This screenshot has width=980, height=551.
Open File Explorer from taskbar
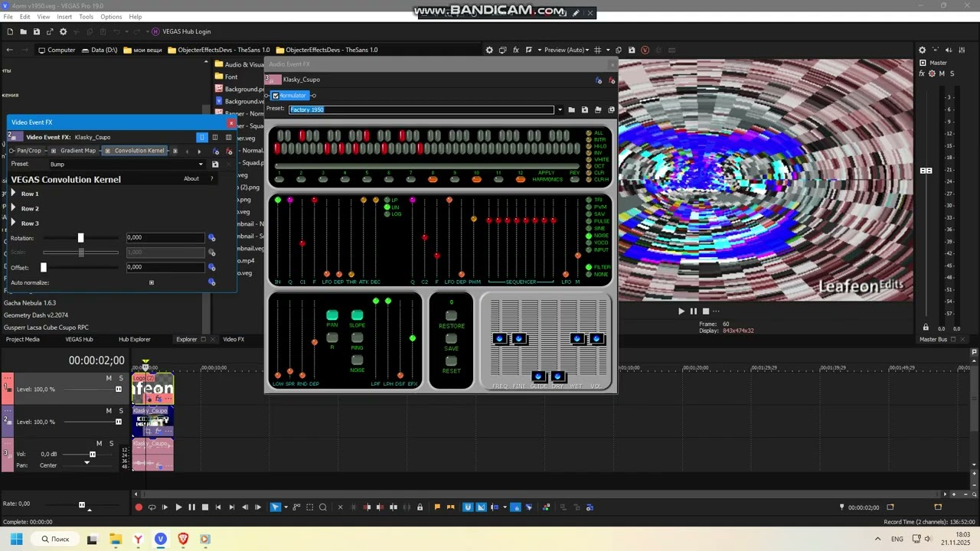(x=115, y=539)
